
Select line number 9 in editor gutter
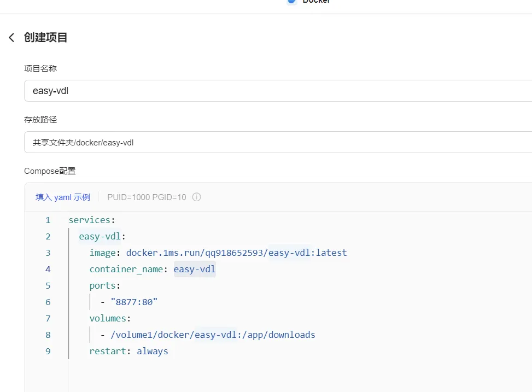(48, 351)
